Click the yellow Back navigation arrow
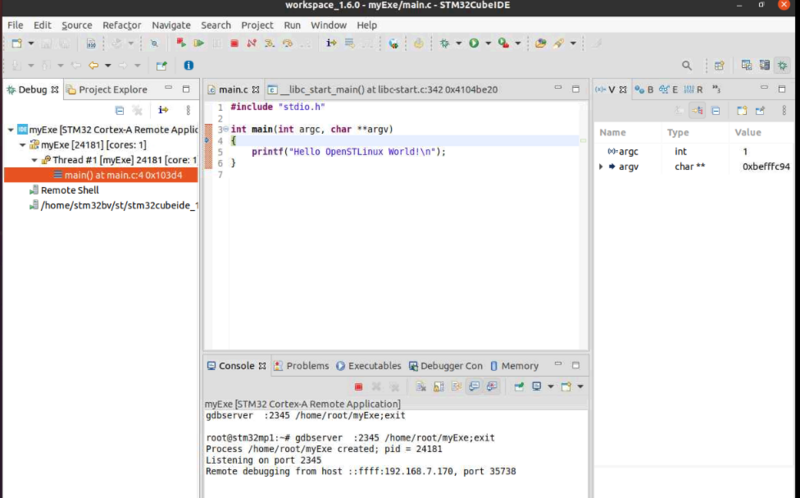This screenshot has width=800, height=498. click(x=93, y=65)
